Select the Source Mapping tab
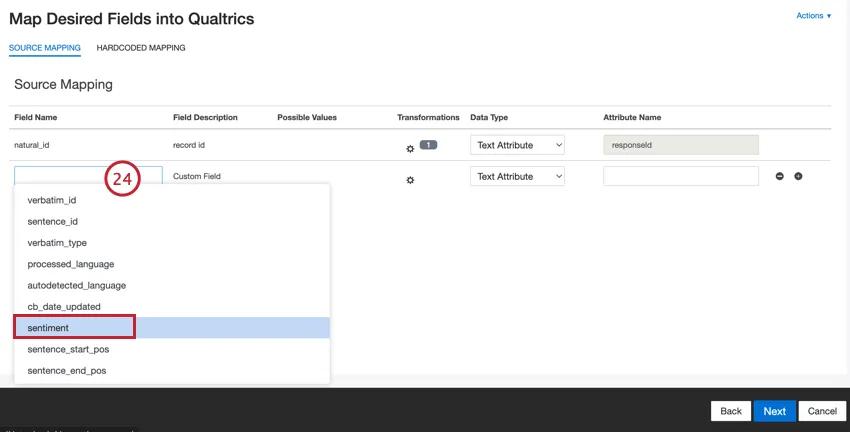This screenshot has height=432, width=850. (45, 47)
